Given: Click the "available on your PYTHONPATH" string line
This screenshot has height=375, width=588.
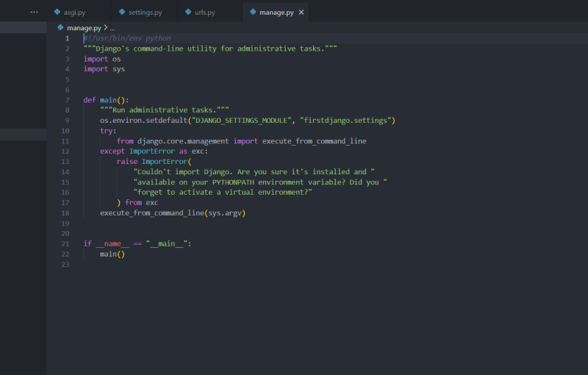Looking at the screenshot, I should pos(260,182).
